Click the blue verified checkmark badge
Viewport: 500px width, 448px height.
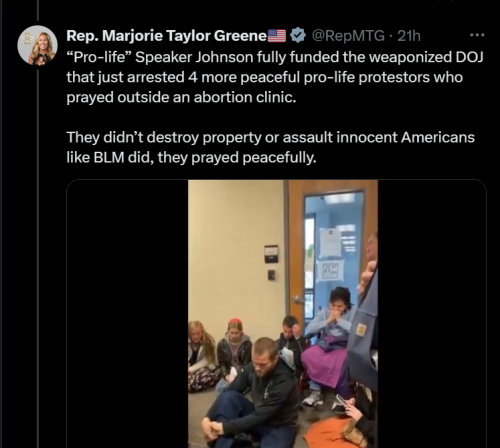(x=297, y=35)
